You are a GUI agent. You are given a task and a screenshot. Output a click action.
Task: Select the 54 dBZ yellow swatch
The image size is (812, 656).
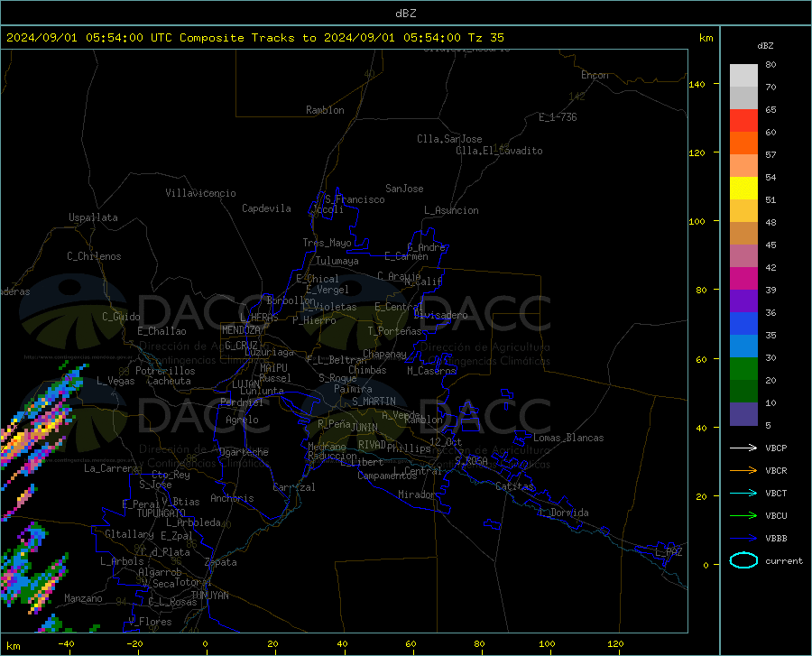click(x=743, y=189)
